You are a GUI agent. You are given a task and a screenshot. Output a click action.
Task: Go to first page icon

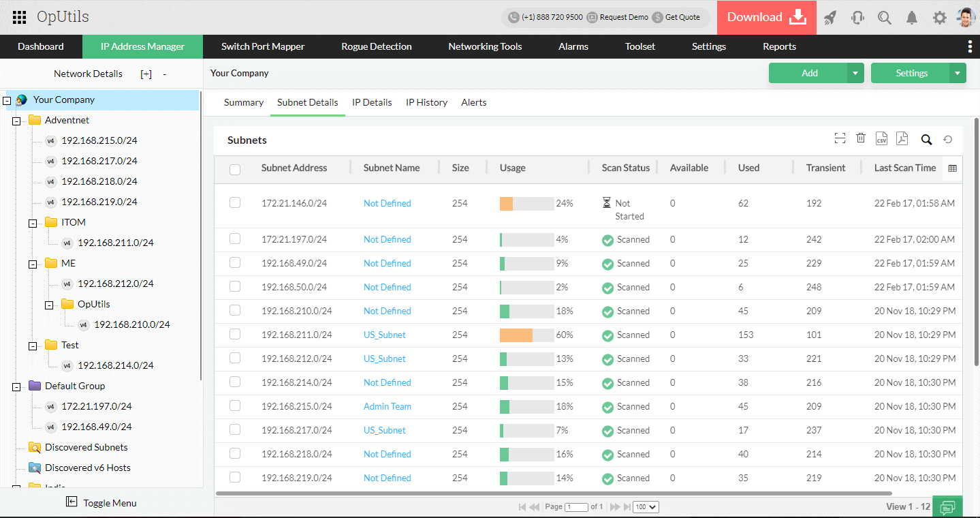click(522, 507)
